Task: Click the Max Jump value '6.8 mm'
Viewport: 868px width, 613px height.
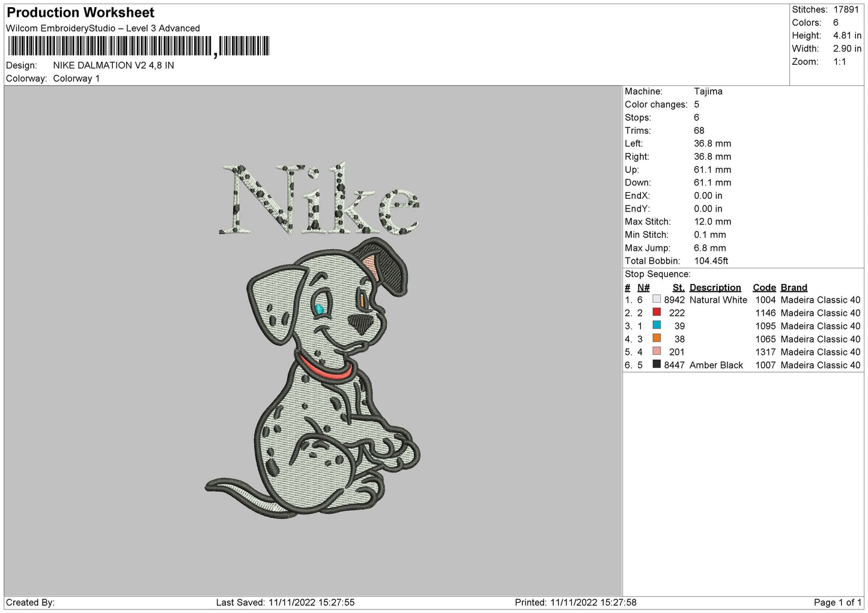Action: point(710,248)
